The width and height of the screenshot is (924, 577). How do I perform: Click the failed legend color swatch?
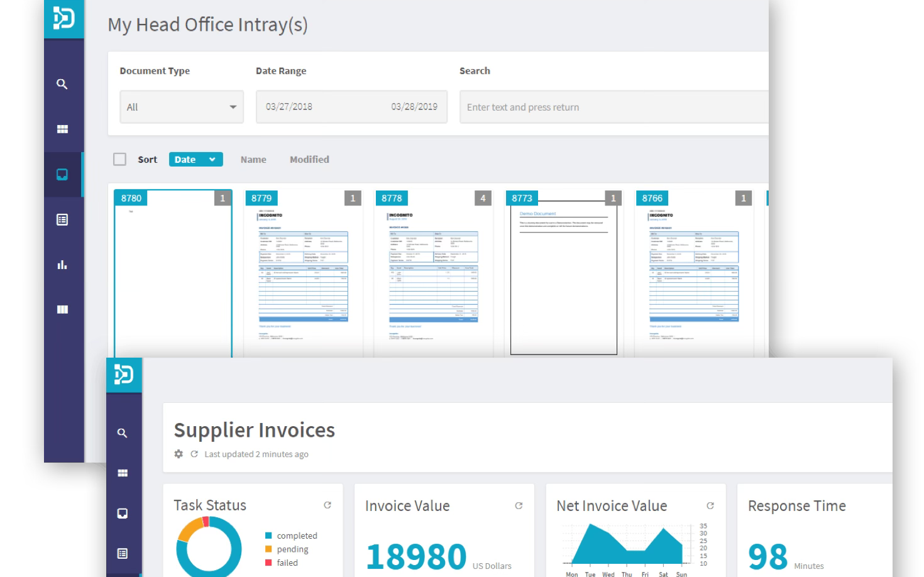tap(268, 563)
